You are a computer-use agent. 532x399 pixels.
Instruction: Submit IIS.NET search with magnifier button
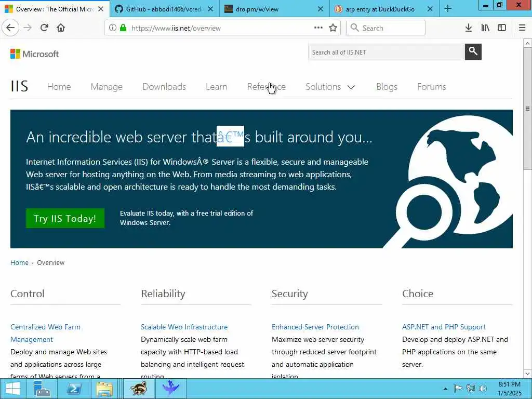pos(473,52)
